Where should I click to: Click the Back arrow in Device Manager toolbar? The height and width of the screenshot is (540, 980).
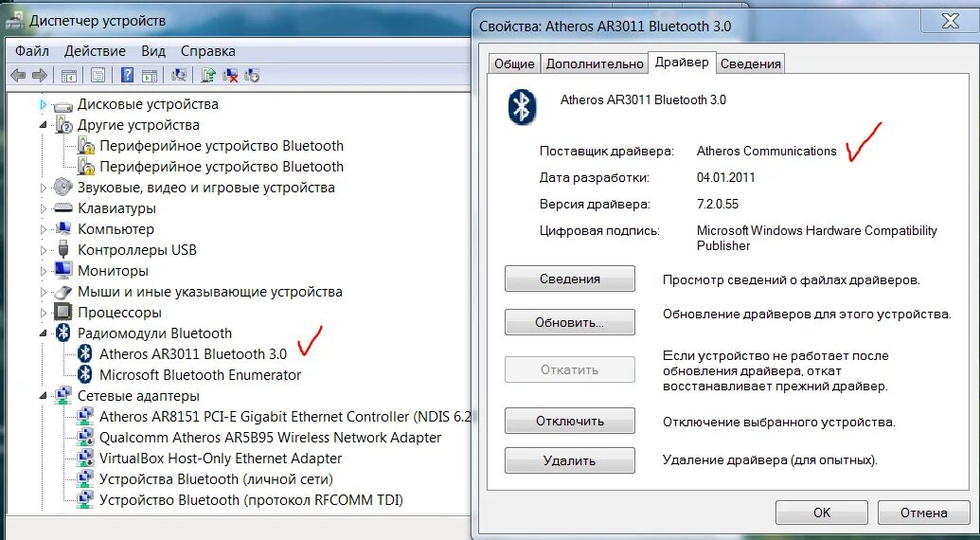click(x=18, y=76)
